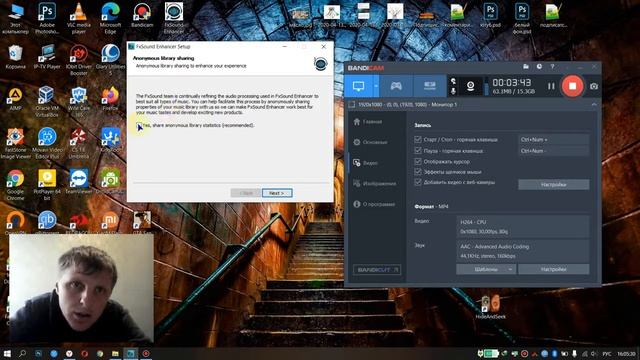Launch VLC media player shortcut
The width and height of the screenshot is (640, 360).
(78, 18)
